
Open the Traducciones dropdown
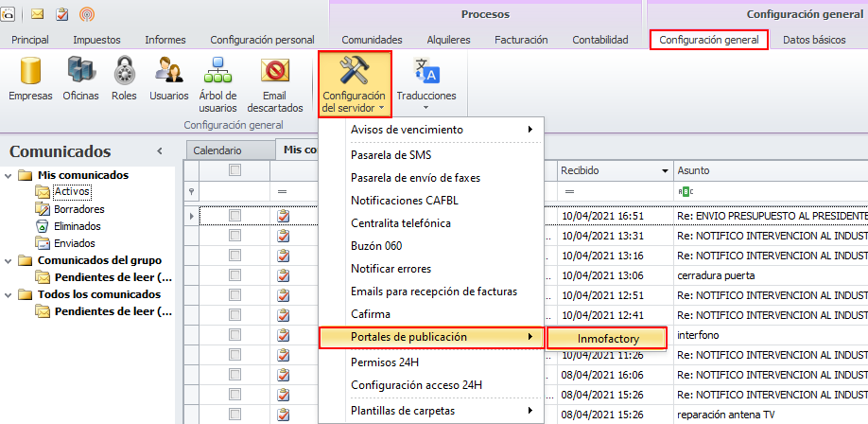[426, 84]
